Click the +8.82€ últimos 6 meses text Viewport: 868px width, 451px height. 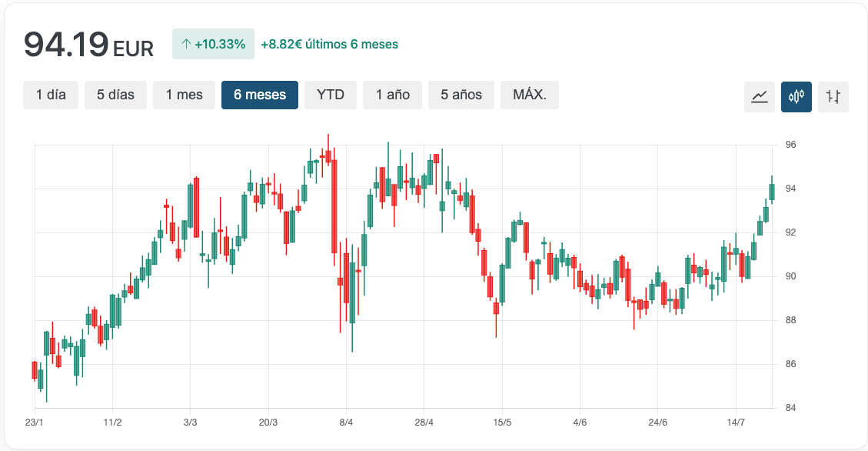click(x=329, y=45)
